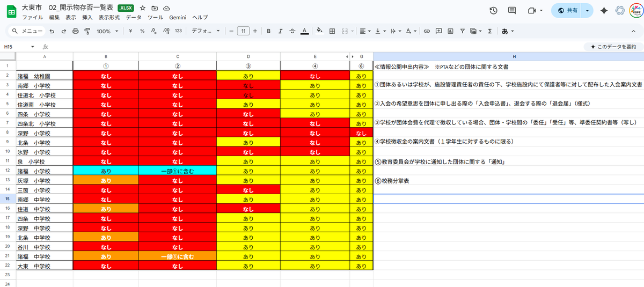Click the .XLSX format badge
This screenshot has height=287, width=644.
126,8
